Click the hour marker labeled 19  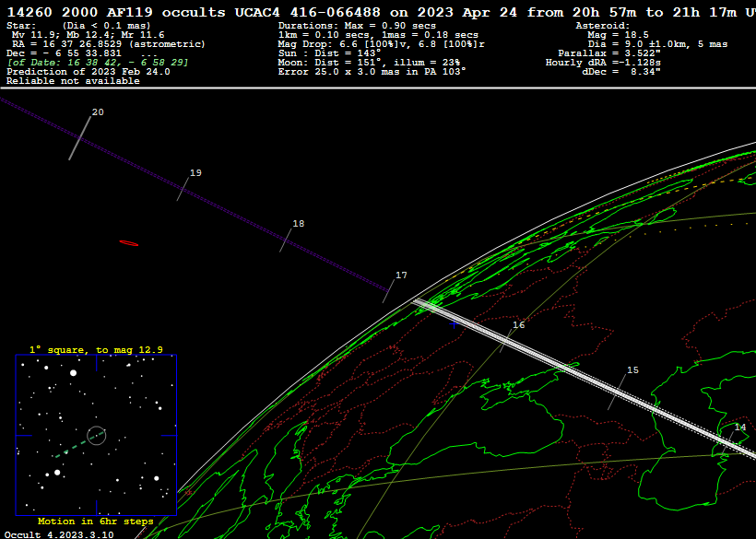[195, 173]
